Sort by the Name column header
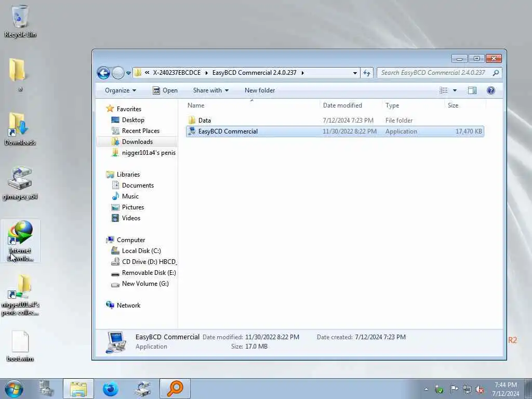The height and width of the screenshot is (399, 532). (252, 105)
